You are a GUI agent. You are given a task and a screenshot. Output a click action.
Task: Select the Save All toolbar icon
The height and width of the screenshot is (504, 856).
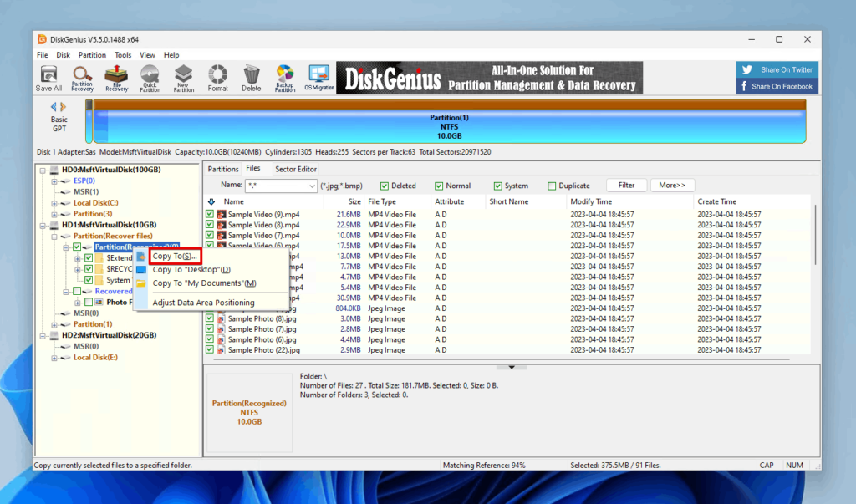[x=48, y=77]
